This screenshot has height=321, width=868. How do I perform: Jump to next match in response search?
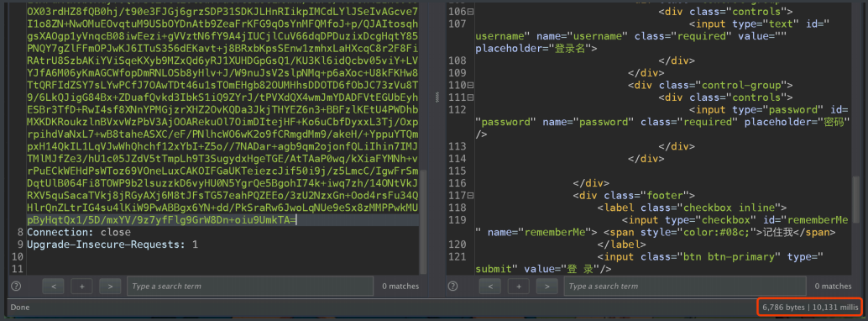[x=547, y=286]
